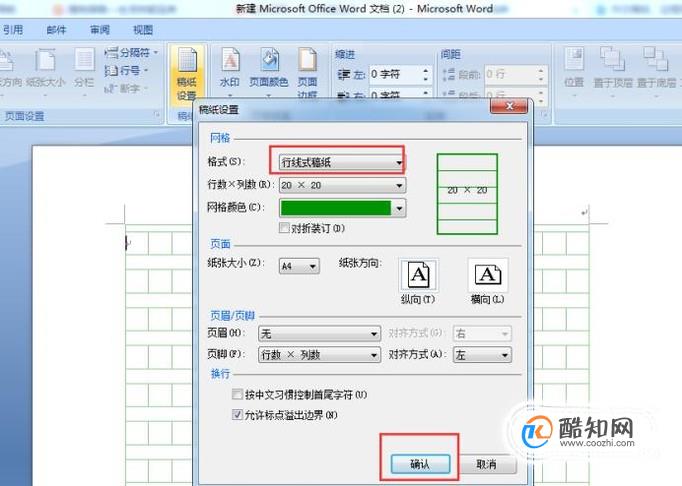Switch to the 视图 ribbon tab
682x486 pixels.
coord(143,30)
